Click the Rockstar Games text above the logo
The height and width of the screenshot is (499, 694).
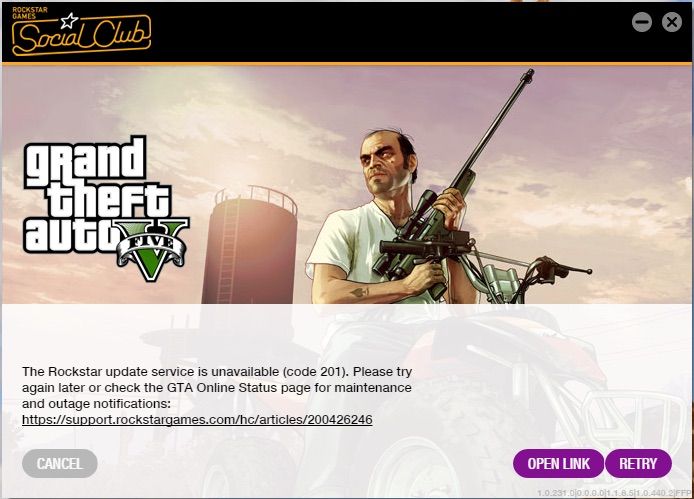point(30,13)
